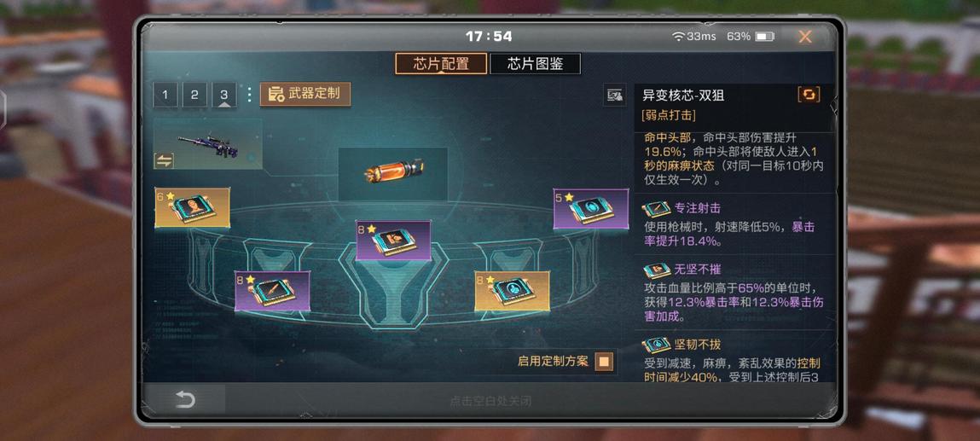The width and height of the screenshot is (980, 441).
Task: Open the 武器定制 button
Action: (305, 95)
